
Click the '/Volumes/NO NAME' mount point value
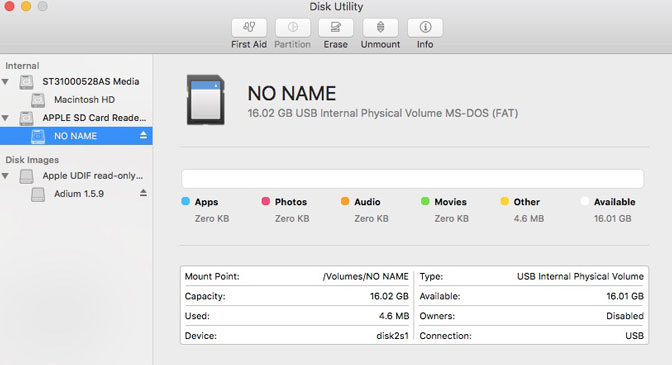pos(366,276)
